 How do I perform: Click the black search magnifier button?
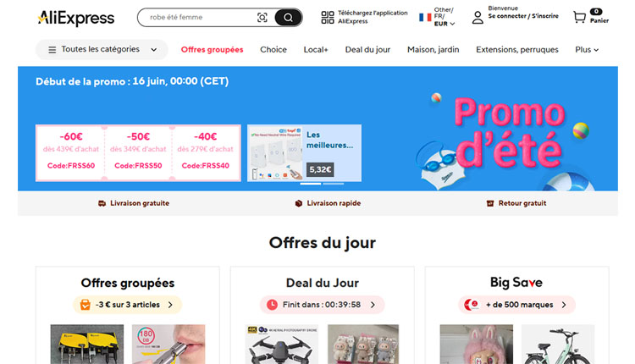[x=288, y=18]
